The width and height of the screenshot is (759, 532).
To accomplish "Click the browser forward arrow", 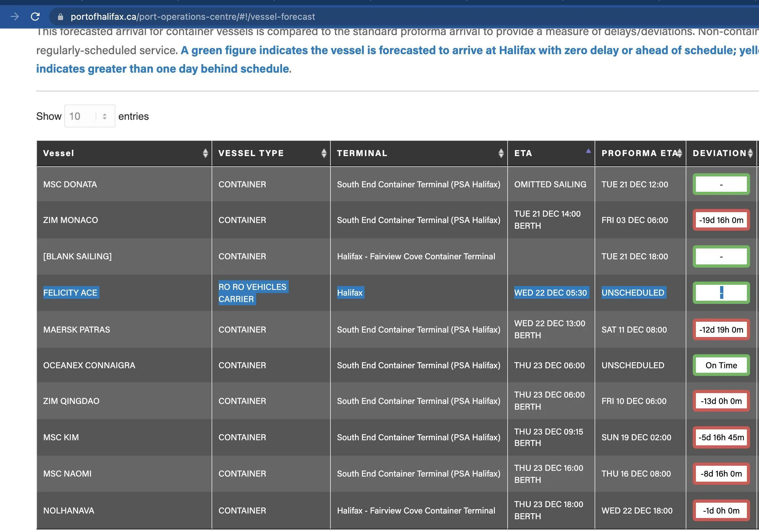I will click(x=15, y=17).
